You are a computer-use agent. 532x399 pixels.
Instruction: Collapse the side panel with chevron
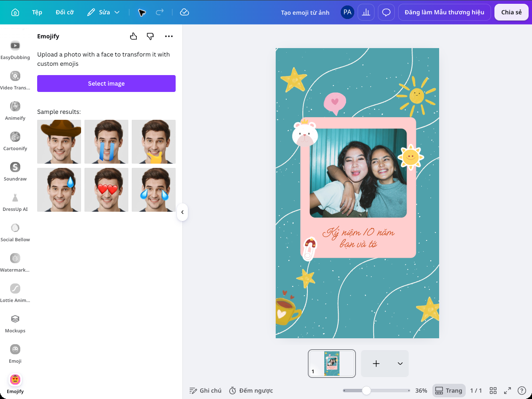pyautogui.click(x=182, y=212)
